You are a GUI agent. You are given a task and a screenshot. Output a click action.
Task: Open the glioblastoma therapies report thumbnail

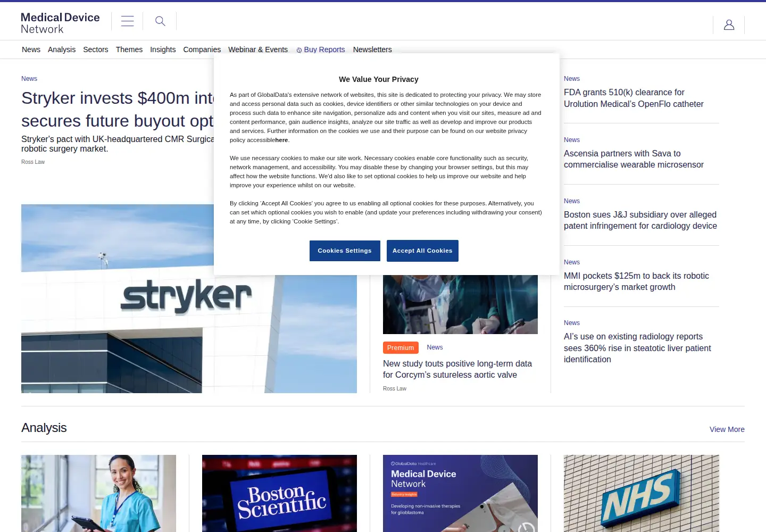460,493
